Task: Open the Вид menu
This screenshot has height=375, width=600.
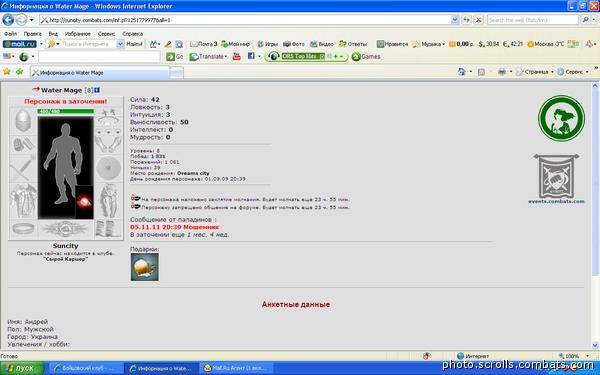Action: (53, 34)
